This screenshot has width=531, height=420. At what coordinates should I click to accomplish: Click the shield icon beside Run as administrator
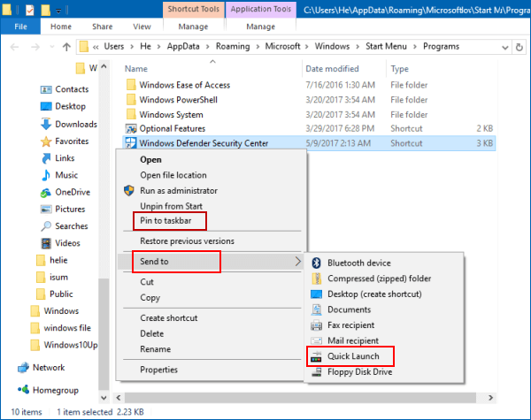128,190
